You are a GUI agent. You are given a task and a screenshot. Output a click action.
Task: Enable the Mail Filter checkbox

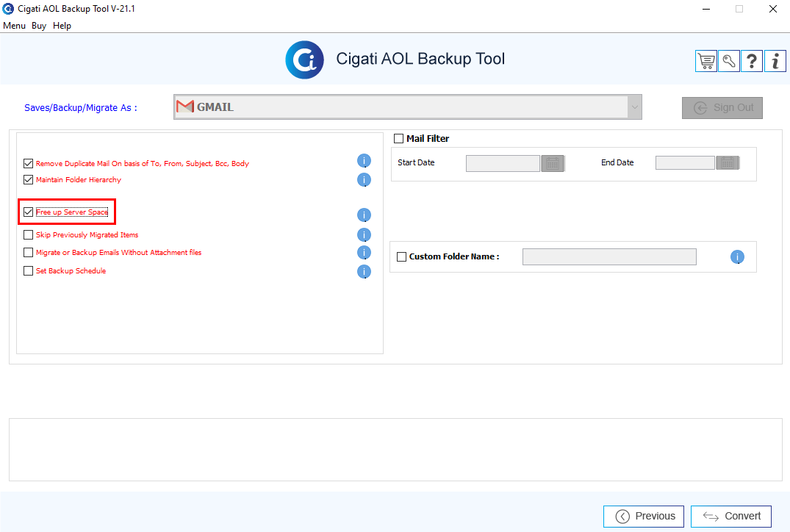point(398,139)
